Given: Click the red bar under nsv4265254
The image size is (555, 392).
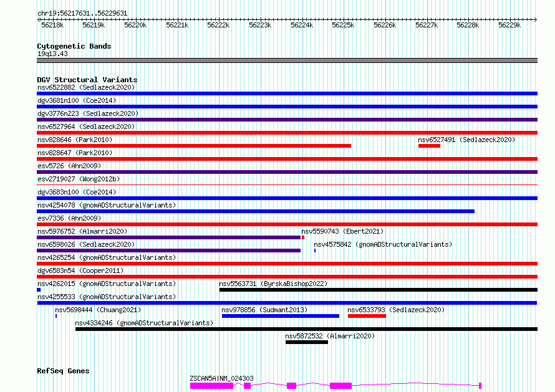Looking at the screenshot, I should (287, 264).
